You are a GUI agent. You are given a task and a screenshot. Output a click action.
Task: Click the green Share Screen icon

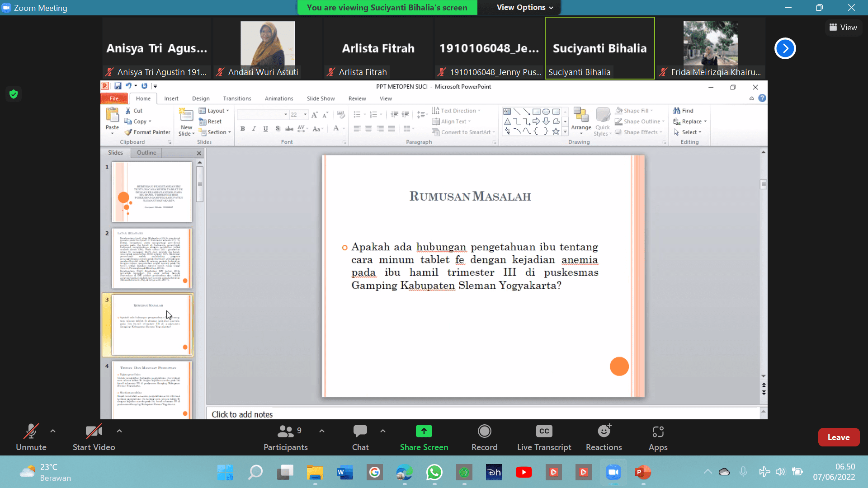pyautogui.click(x=424, y=431)
